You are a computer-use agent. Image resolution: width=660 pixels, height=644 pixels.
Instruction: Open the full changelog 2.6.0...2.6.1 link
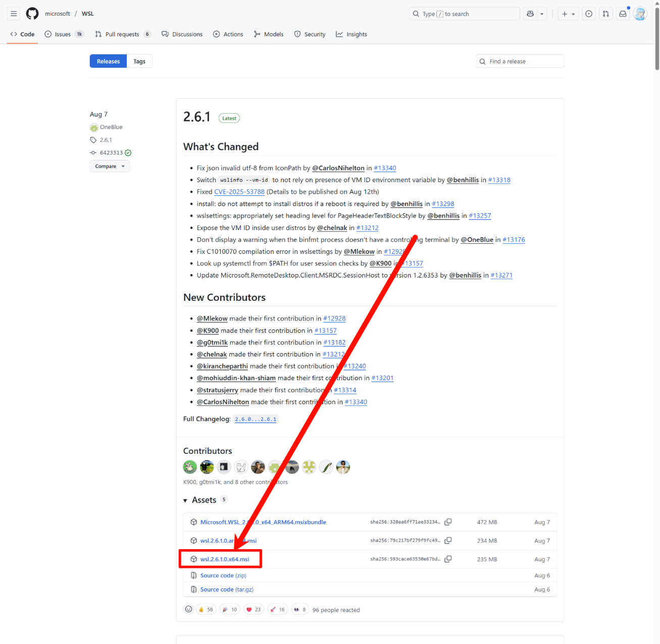tap(256, 419)
